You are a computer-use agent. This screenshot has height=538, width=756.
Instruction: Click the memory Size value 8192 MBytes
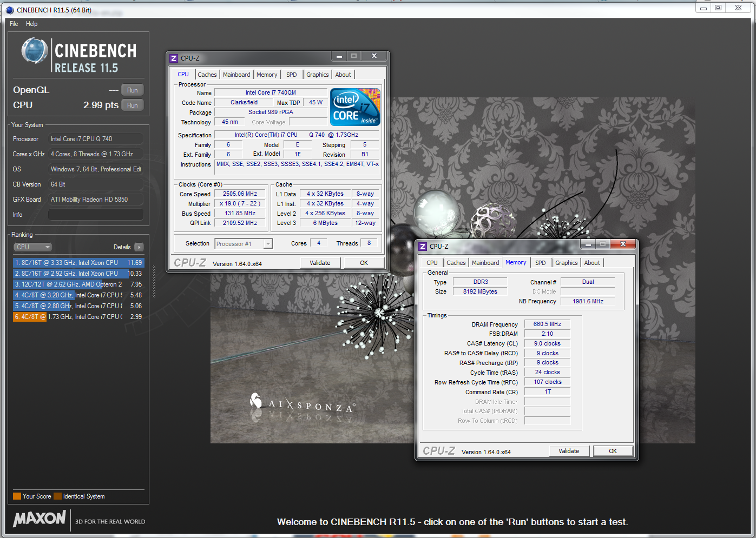tap(480, 291)
